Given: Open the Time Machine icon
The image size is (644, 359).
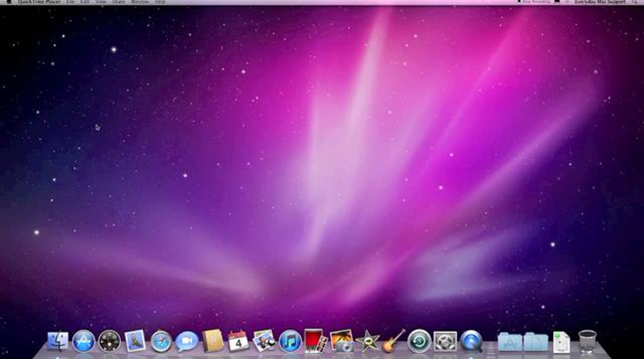Looking at the screenshot, I should point(419,341).
